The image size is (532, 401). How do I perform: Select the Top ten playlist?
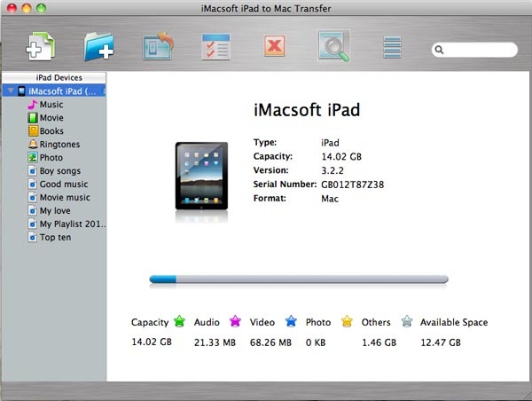tap(55, 237)
